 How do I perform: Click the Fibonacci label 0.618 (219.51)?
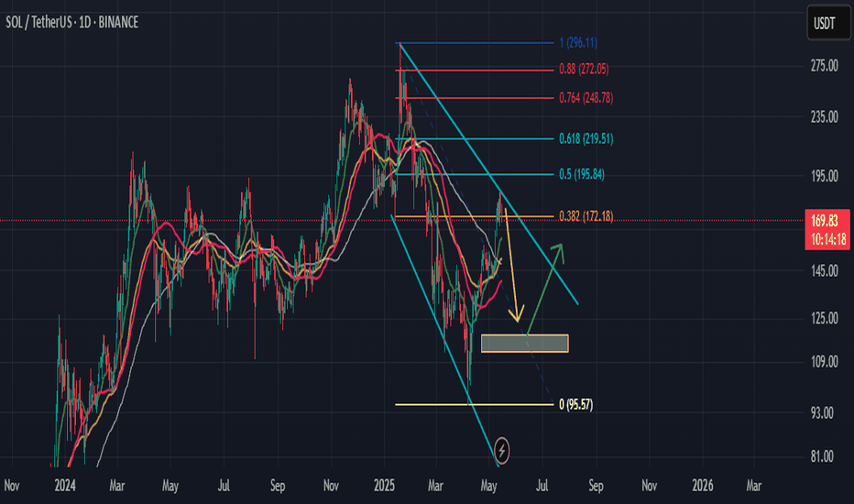(x=586, y=139)
